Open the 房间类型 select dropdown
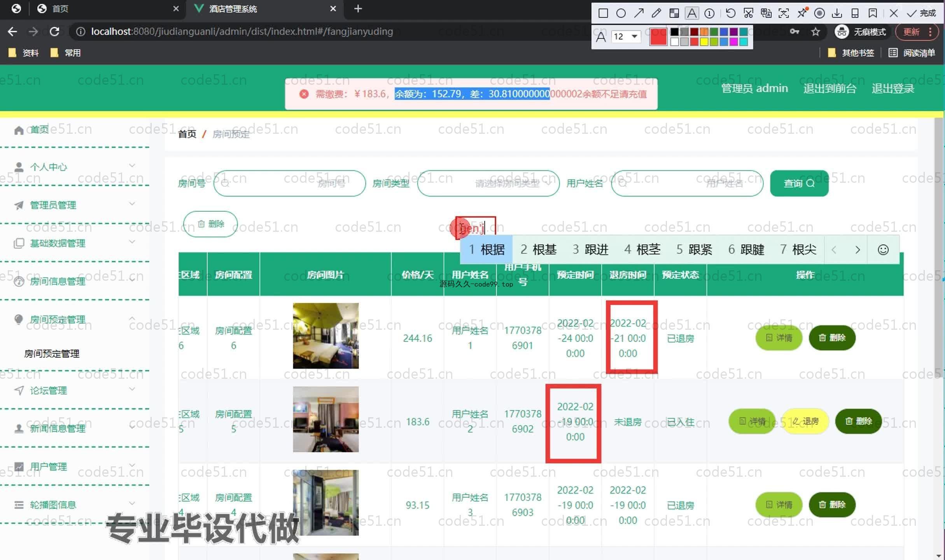This screenshot has height=560, width=945. (x=488, y=183)
